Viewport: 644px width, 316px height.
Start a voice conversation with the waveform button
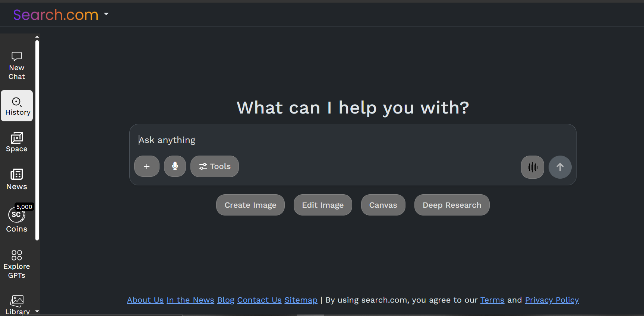(x=532, y=167)
